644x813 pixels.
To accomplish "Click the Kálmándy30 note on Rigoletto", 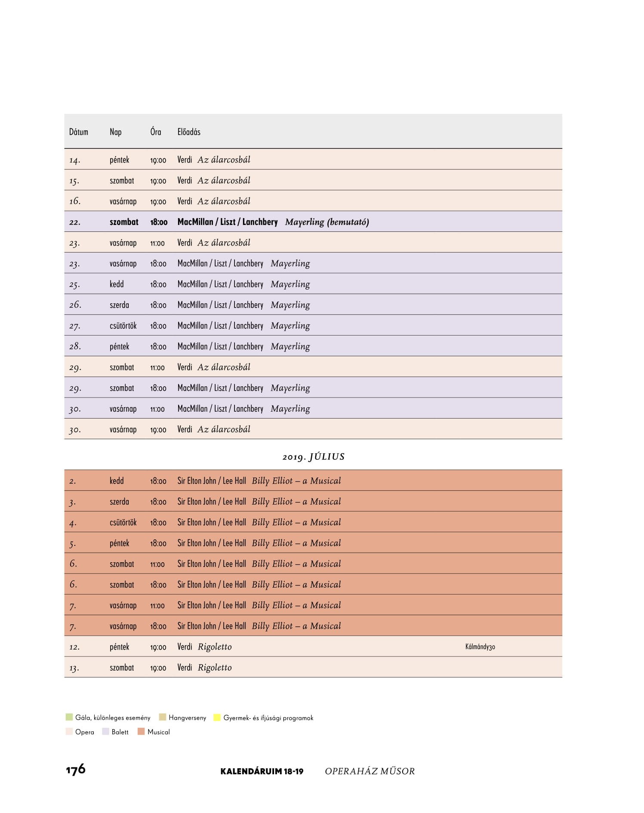I will tap(480, 647).
